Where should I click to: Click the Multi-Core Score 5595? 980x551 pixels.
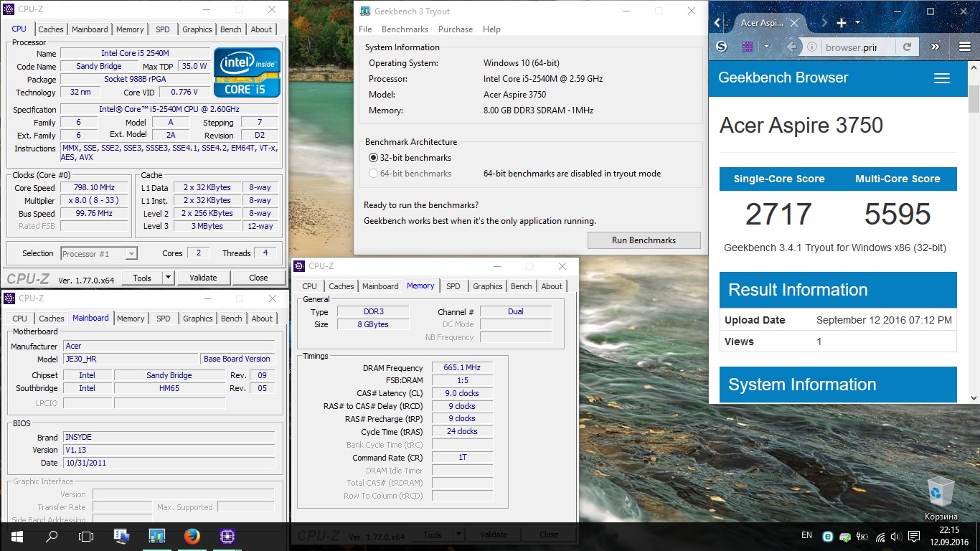tap(897, 214)
